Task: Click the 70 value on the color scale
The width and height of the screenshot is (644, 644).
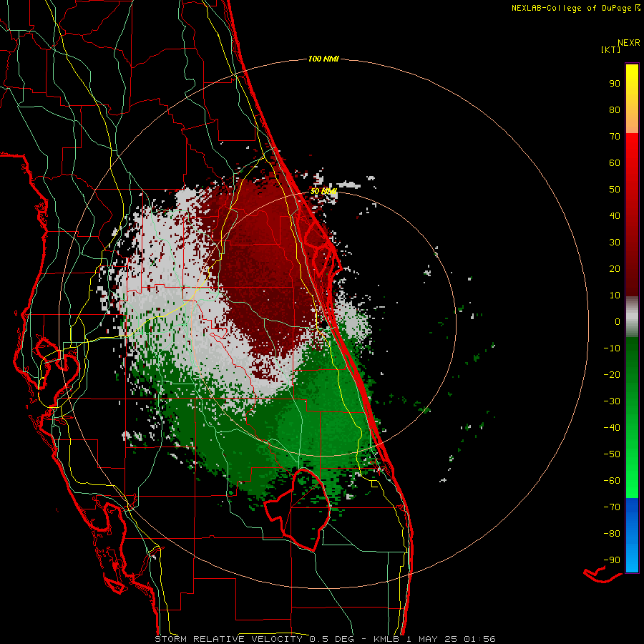Action: click(615, 137)
